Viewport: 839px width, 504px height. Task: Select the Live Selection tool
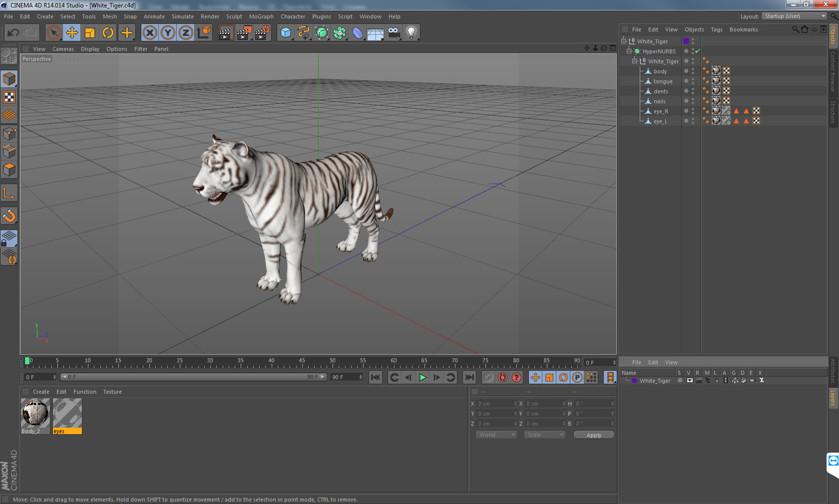tap(53, 33)
